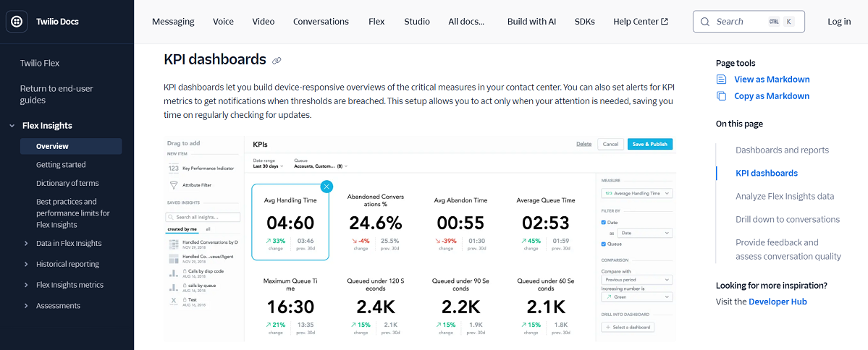Open the SDKs page
This screenshot has height=350, width=868.
584,22
